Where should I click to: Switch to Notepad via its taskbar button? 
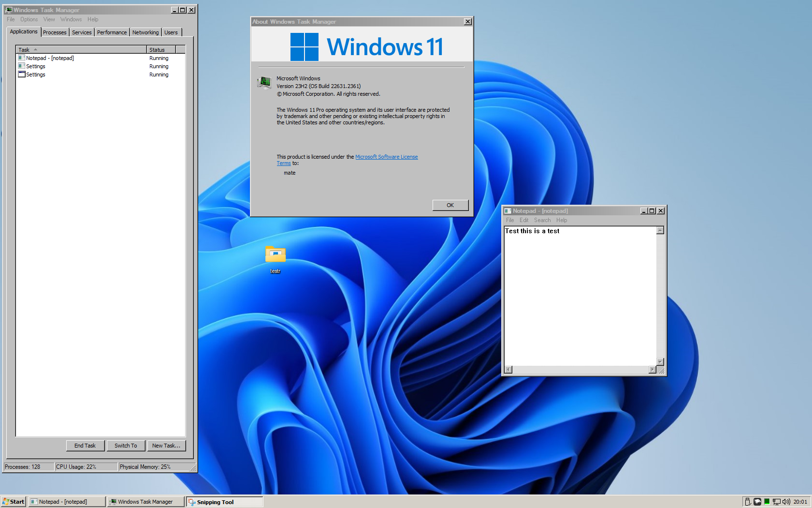(x=67, y=502)
